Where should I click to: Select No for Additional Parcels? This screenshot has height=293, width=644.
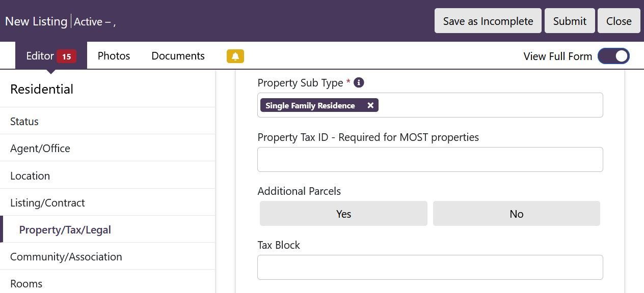[x=516, y=214]
